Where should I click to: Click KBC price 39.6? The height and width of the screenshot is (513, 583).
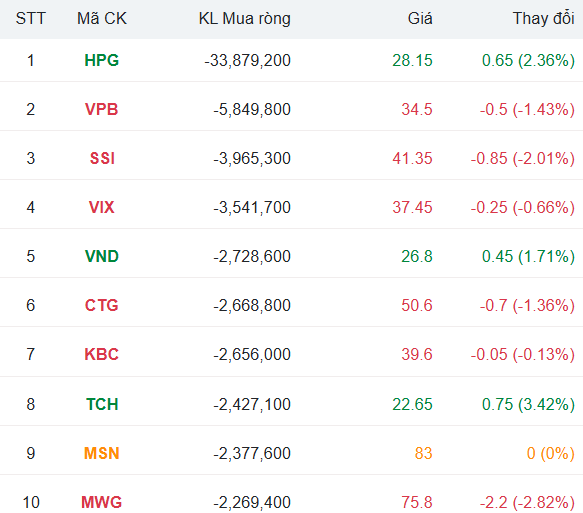click(x=417, y=354)
